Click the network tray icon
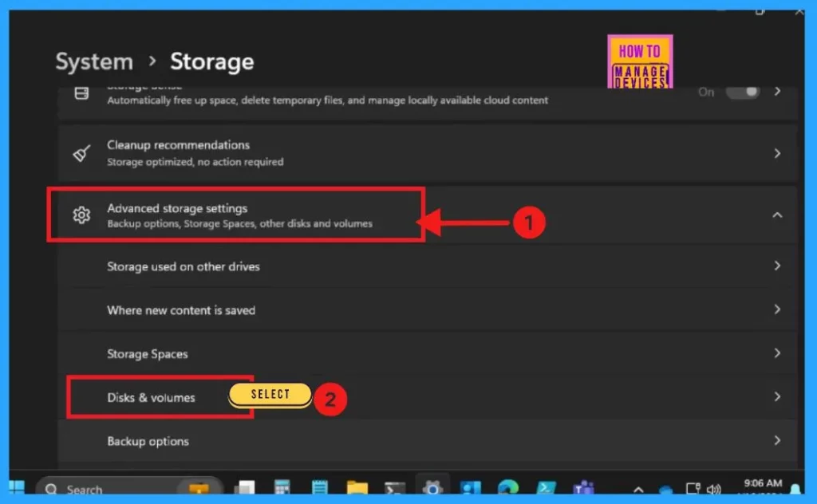 [x=693, y=488]
